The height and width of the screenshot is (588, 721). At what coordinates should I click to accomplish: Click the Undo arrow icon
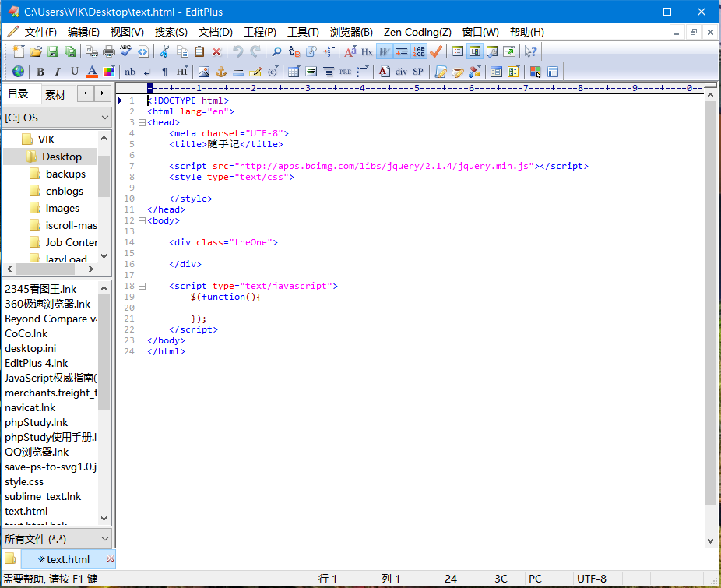pos(237,51)
